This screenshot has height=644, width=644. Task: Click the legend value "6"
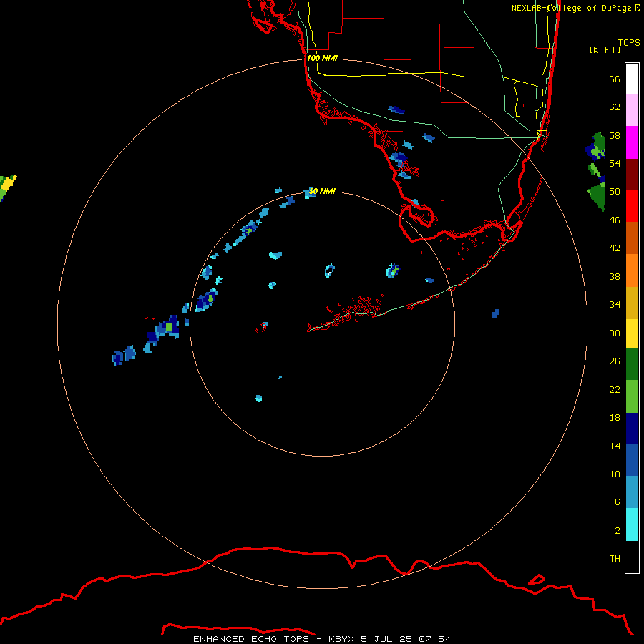tap(617, 502)
